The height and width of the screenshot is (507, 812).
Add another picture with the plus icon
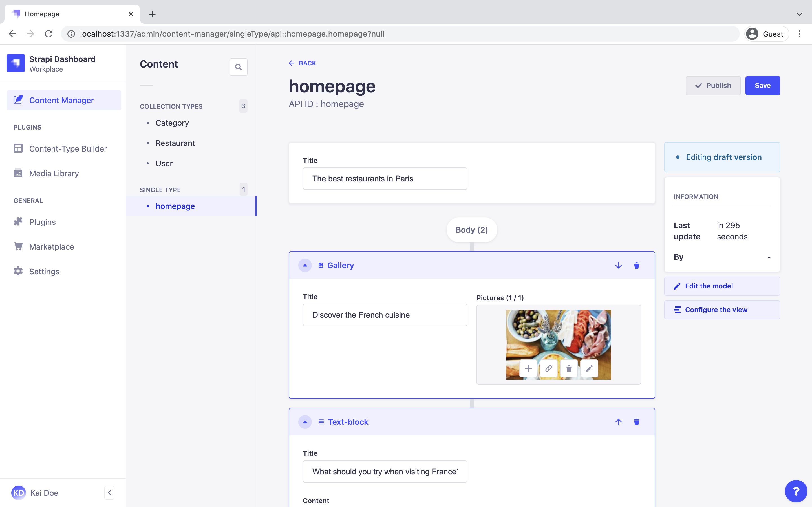528,368
